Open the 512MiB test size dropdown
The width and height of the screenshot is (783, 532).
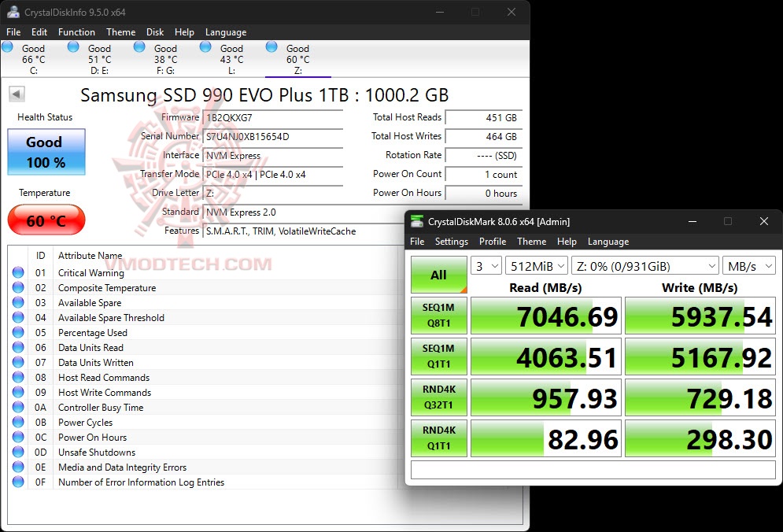pos(537,266)
